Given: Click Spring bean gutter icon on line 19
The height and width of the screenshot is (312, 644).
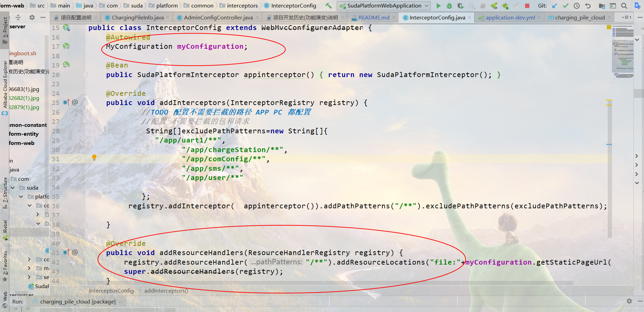Looking at the screenshot, I should (x=66, y=65).
